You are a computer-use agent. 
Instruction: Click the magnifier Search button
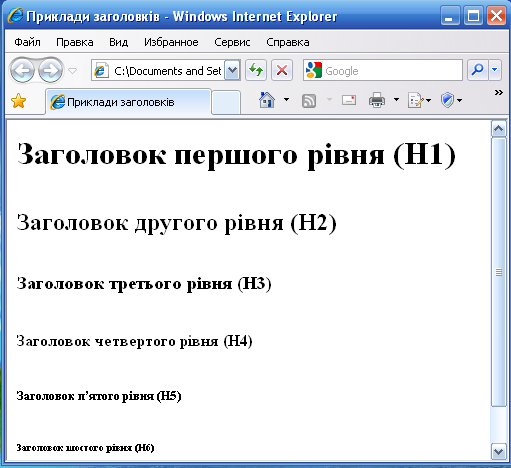point(478,70)
